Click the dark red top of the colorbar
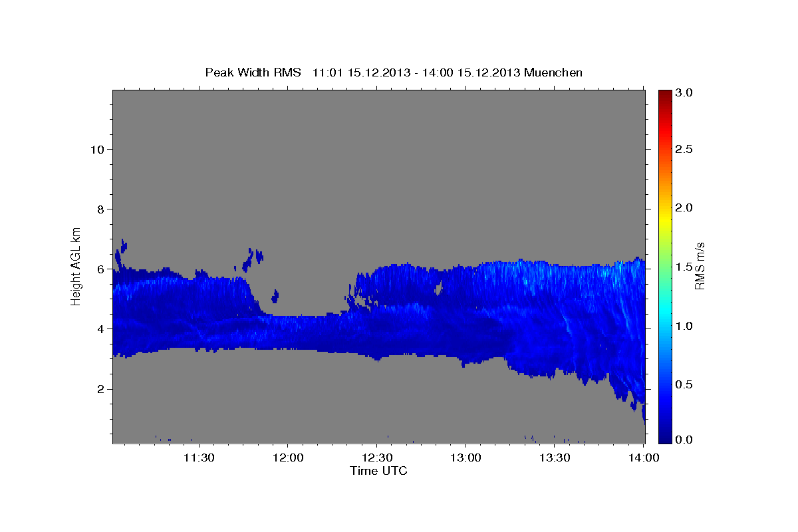Viewport: 798px width, 532px height. 665,94
